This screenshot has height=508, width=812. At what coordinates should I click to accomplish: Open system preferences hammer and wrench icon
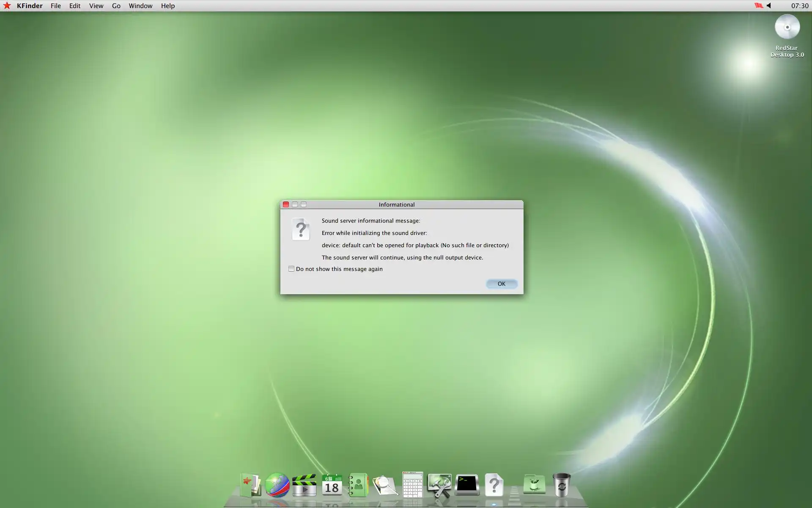439,485
